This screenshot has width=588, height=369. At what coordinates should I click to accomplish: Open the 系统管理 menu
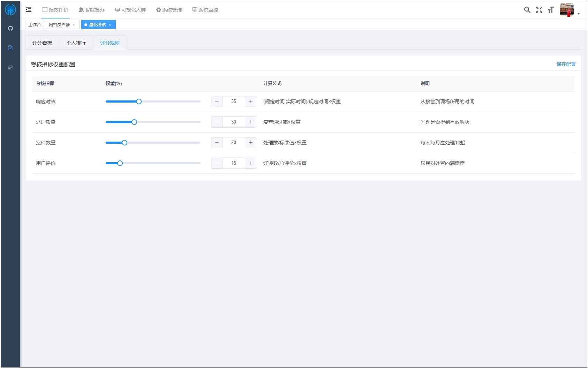click(169, 10)
